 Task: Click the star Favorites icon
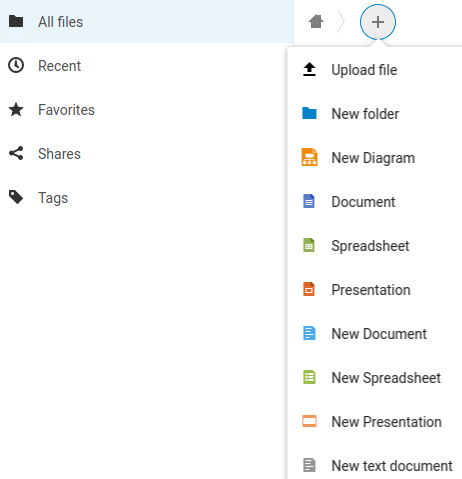point(16,110)
